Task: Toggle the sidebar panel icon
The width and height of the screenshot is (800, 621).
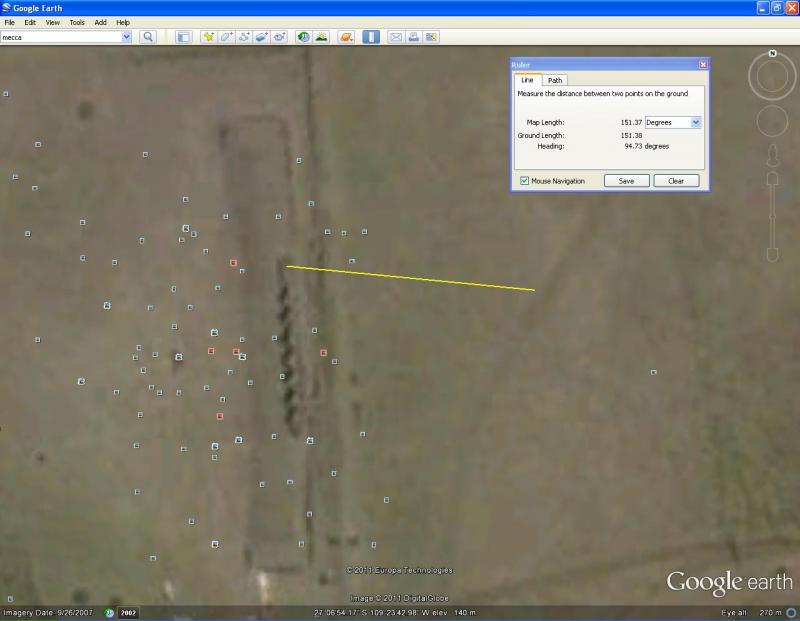Action: point(183,37)
